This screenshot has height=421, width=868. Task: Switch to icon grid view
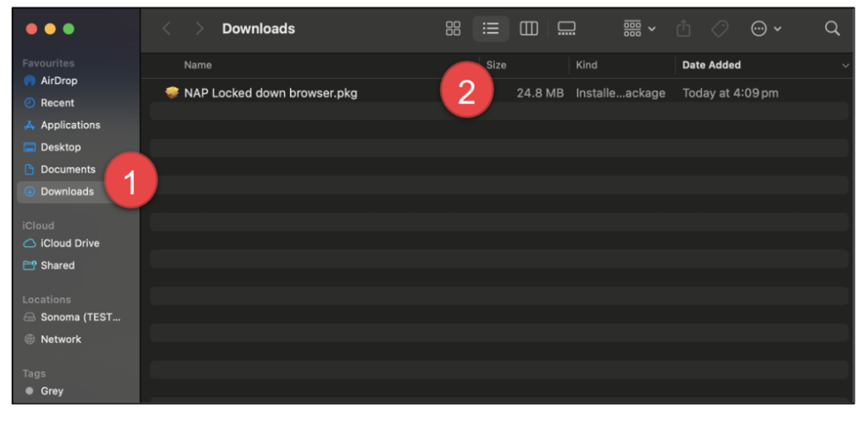[x=453, y=29]
